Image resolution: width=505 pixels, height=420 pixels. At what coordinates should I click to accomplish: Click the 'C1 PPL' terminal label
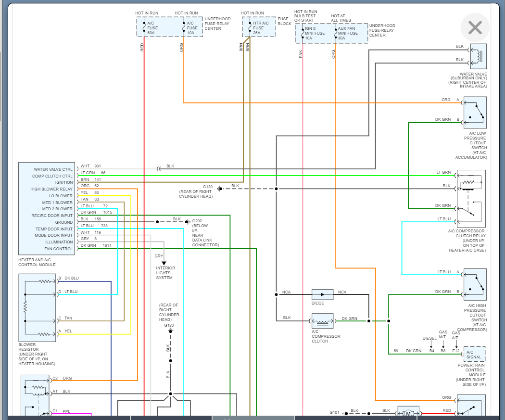click(61, 411)
